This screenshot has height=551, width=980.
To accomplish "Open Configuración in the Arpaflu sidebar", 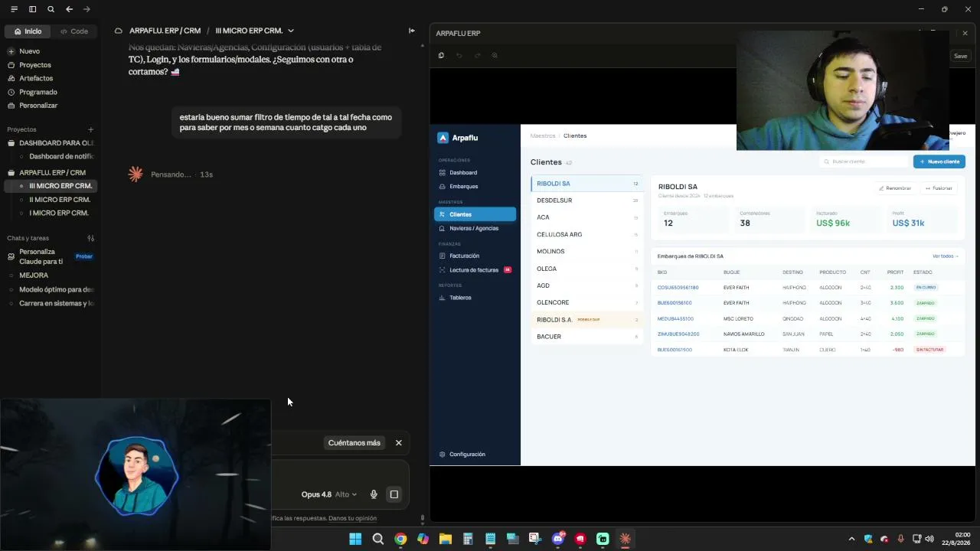I will (467, 455).
